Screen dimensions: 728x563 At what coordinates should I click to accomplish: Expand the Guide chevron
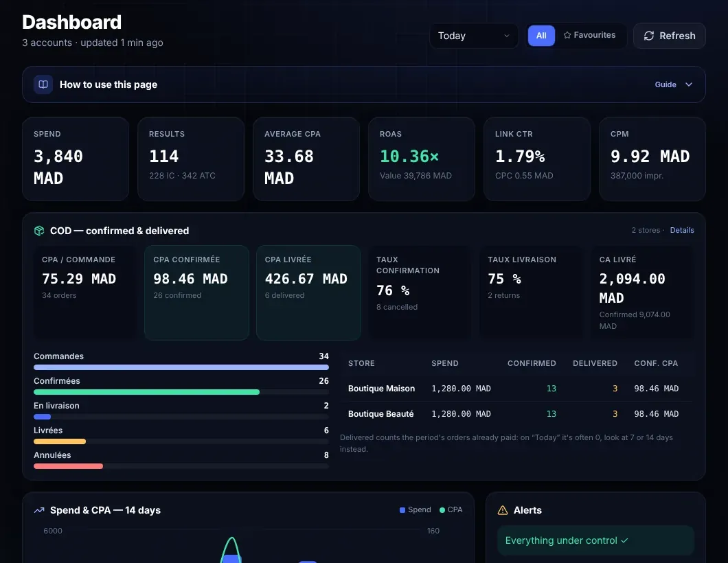689,84
